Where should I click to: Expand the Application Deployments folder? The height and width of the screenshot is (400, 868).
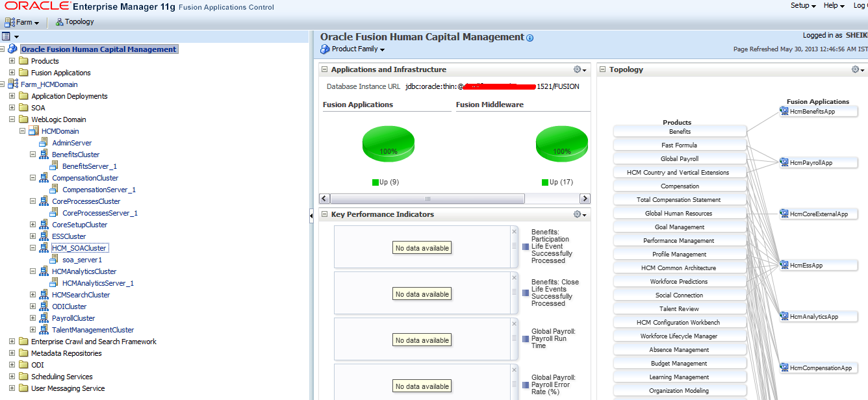pyautogui.click(x=12, y=96)
